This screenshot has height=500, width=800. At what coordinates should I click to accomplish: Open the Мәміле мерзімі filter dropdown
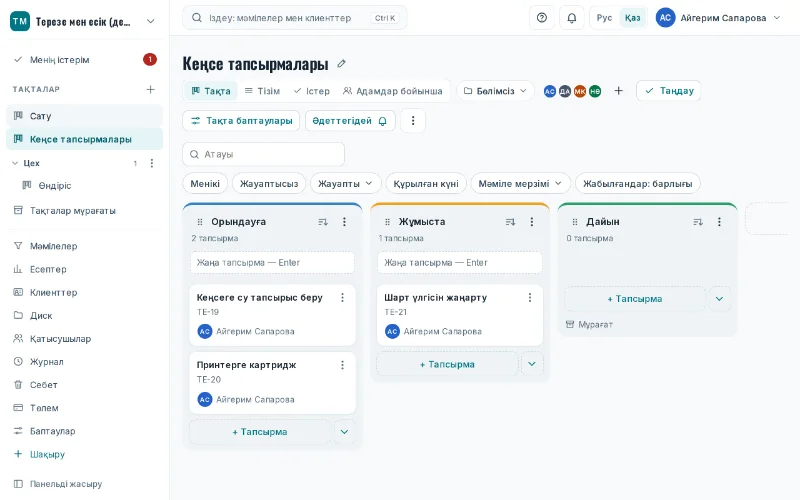(x=520, y=184)
